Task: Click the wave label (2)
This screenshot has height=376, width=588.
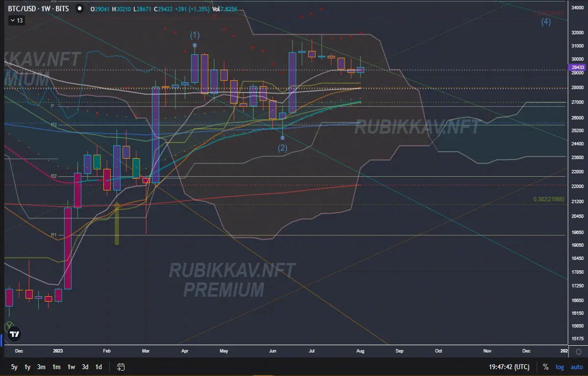Action: click(283, 147)
